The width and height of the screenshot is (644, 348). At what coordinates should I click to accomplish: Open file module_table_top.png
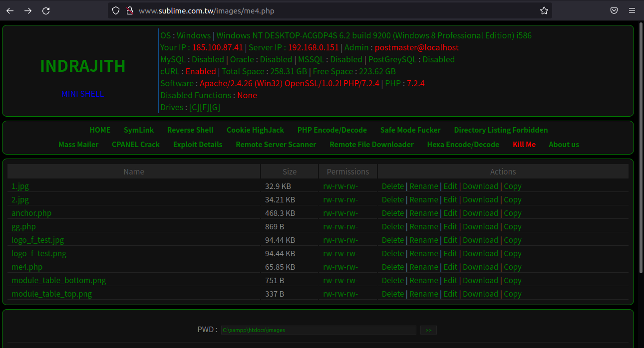click(x=52, y=294)
